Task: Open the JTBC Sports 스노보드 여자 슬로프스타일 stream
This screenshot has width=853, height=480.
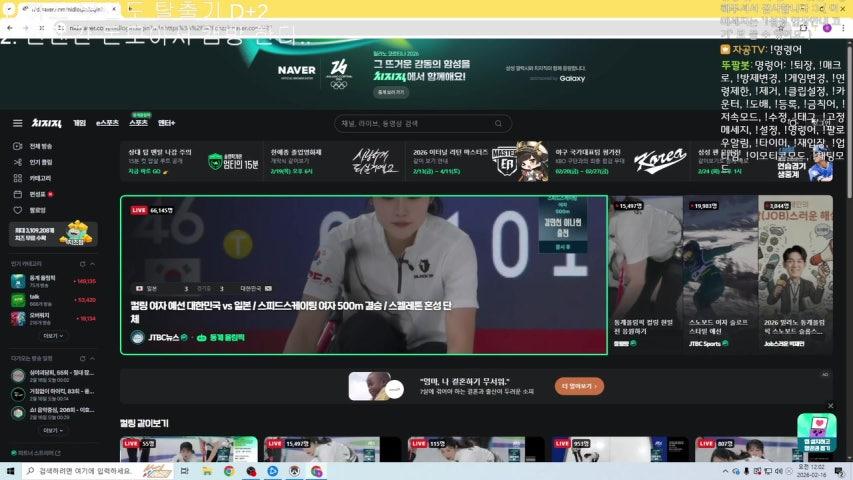Action: tap(720, 274)
